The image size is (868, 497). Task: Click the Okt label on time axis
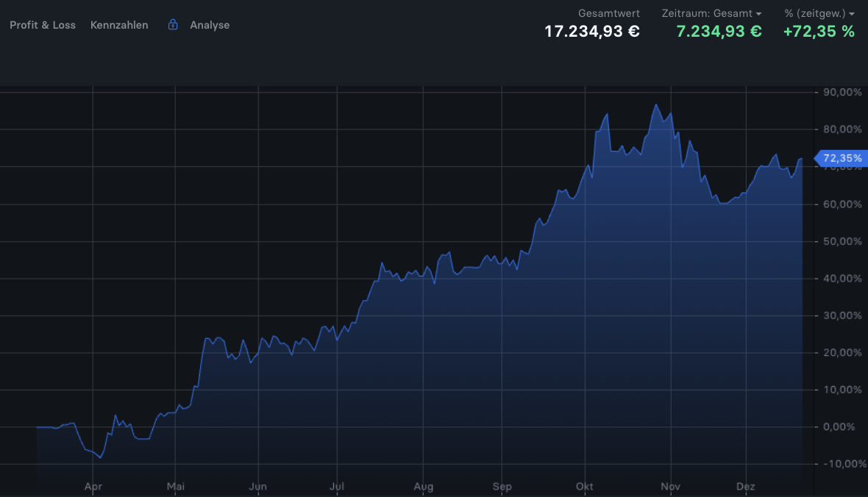[x=585, y=487]
